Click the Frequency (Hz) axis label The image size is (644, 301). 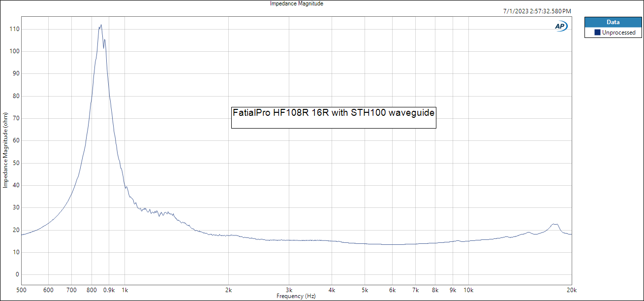click(x=296, y=297)
